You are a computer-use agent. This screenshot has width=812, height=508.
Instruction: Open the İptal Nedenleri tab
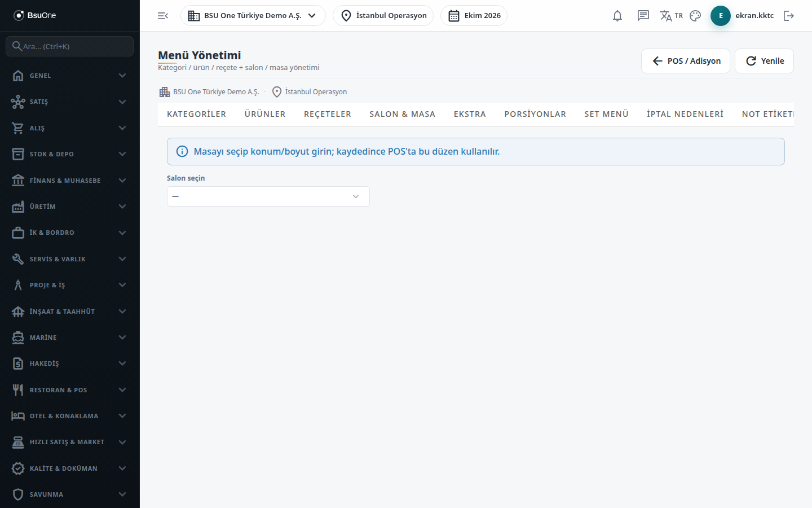click(x=685, y=114)
